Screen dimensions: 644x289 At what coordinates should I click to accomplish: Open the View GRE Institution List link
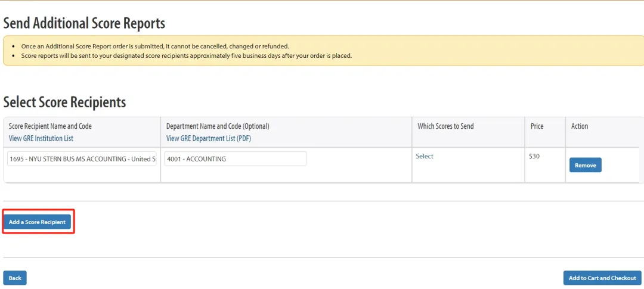point(41,138)
